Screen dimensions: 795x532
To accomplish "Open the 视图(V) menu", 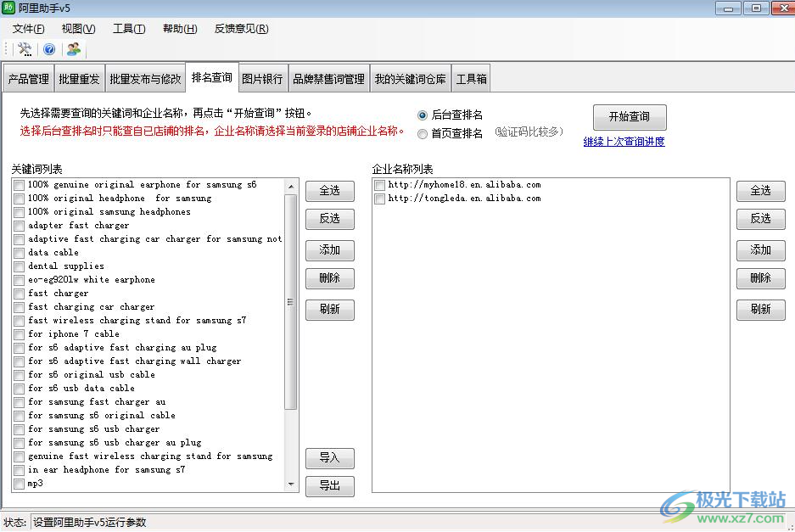I will coord(79,29).
